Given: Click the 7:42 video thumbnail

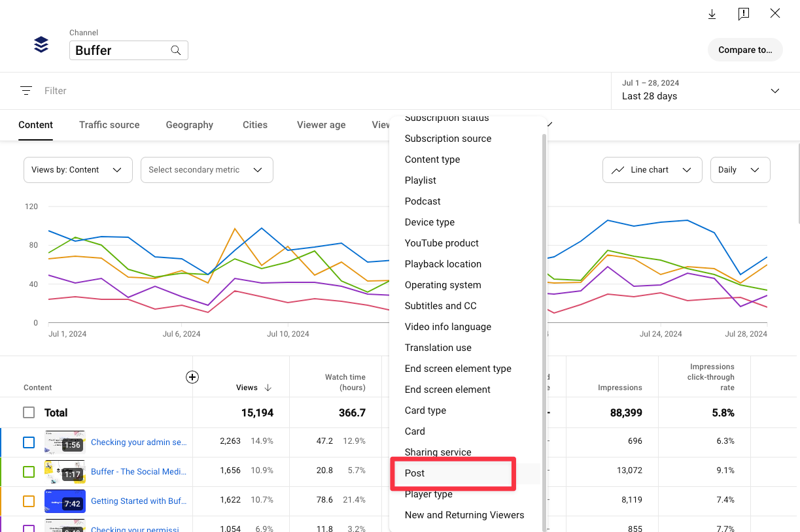Looking at the screenshot, I should (x=65, y=501).
